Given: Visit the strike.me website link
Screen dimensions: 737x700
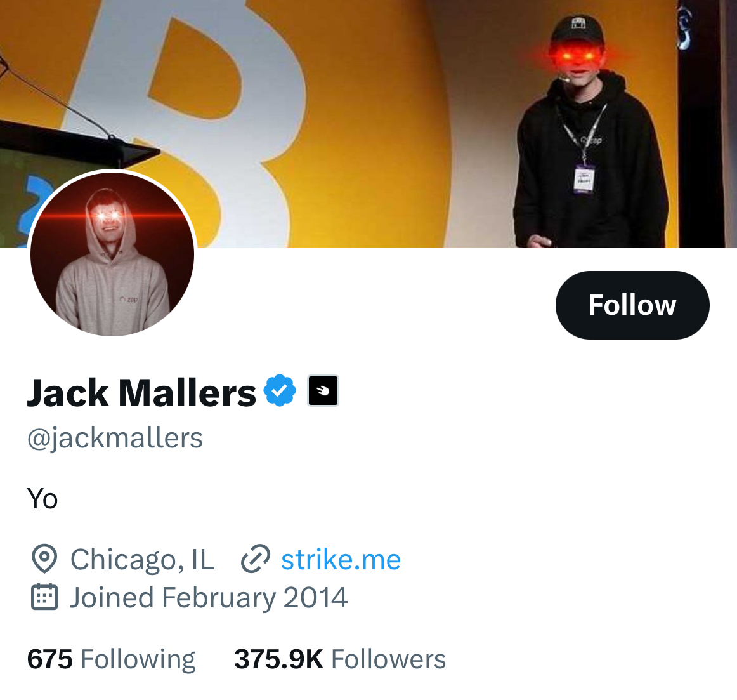Looking at the screenshot, I should [341, 559].
